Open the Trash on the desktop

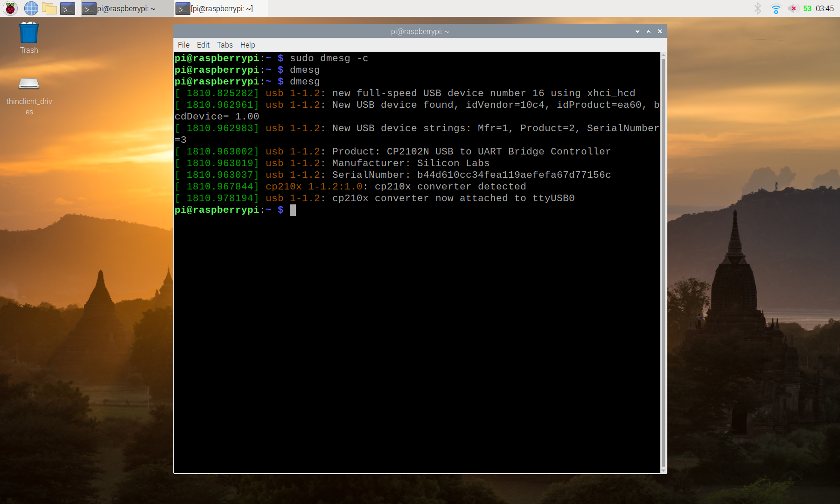click(x=28, y=33)
